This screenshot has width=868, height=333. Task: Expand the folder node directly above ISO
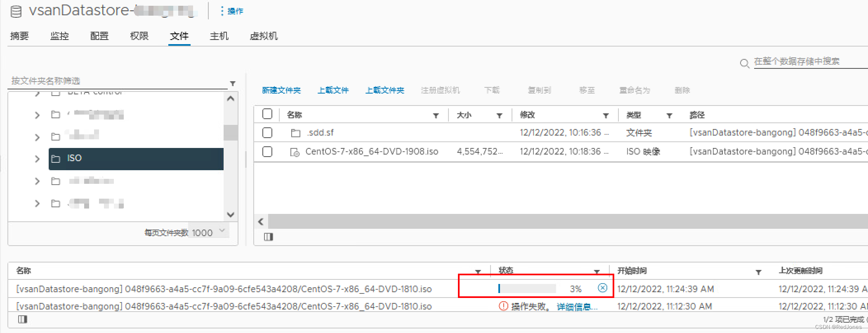pos(37,137)
